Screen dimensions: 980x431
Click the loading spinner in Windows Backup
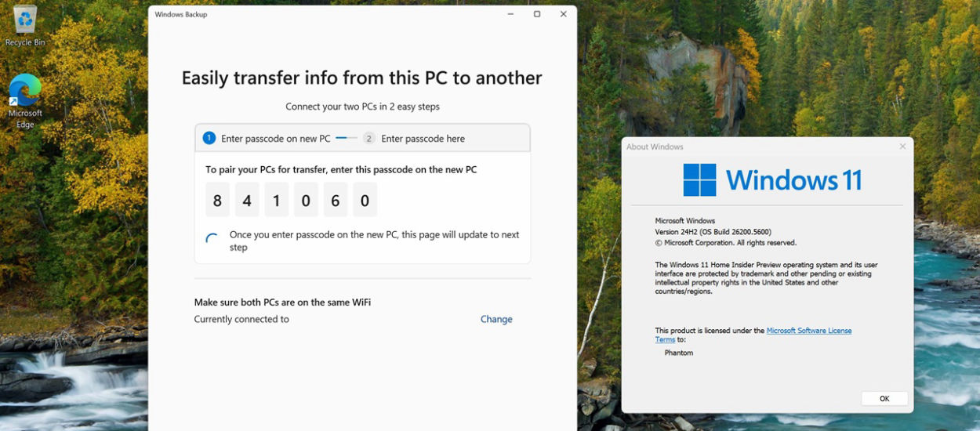(212, 239)
